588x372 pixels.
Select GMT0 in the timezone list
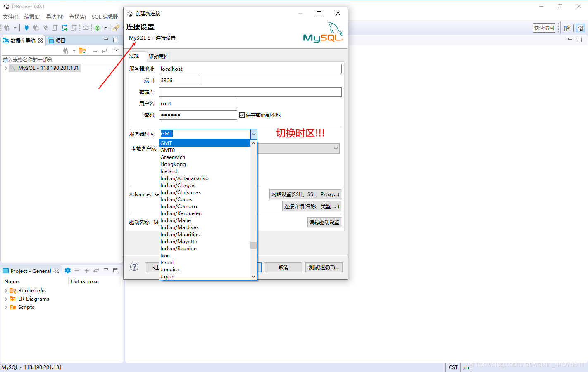tap(205, 150)
